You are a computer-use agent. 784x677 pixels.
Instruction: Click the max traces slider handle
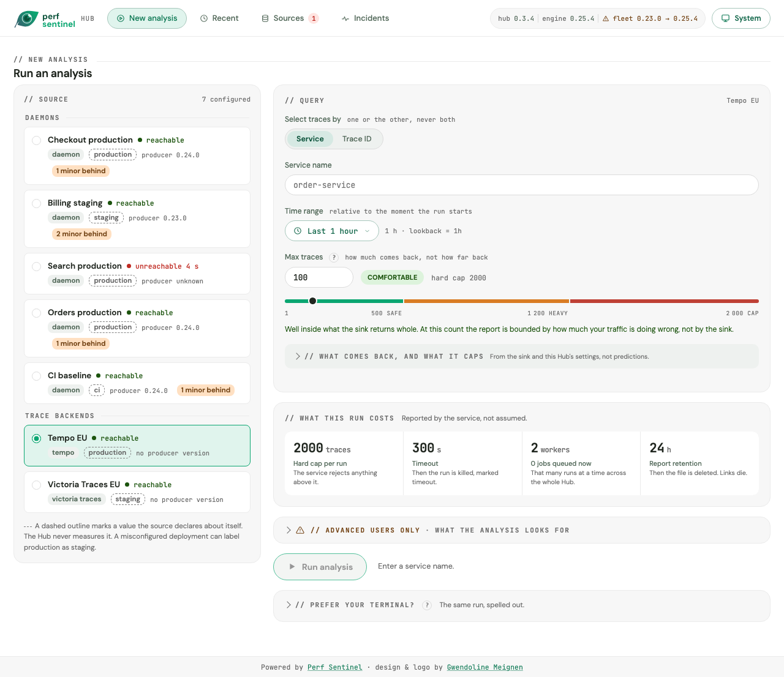(313, 301)
